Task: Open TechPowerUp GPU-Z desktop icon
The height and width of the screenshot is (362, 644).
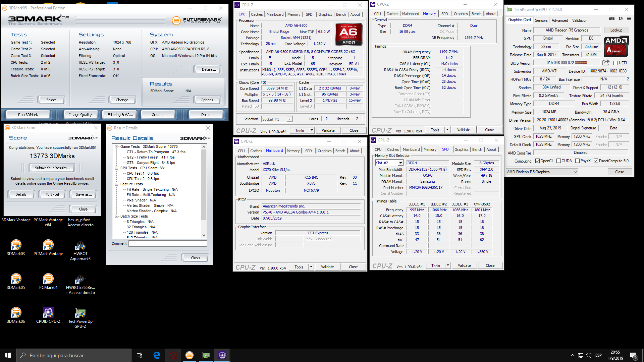Action: point(80,318)
